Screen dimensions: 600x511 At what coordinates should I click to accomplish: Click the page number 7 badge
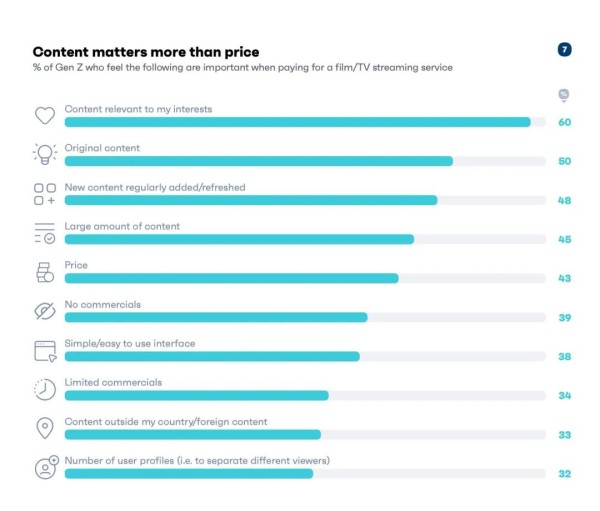564,50
